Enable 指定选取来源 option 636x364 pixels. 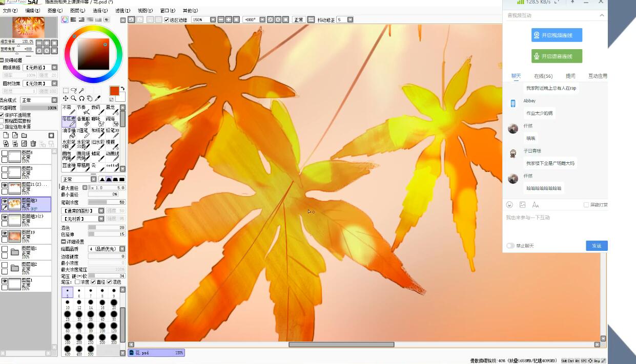point(2,126)
